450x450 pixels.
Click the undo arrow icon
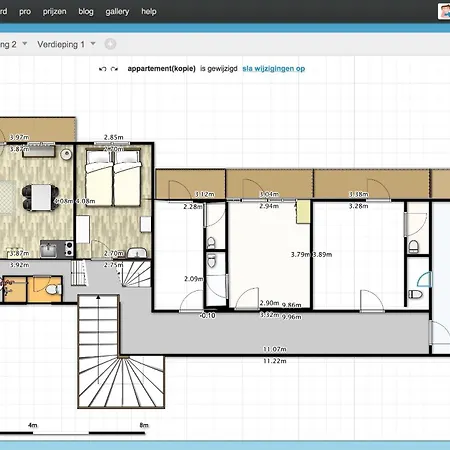[102, 69]
